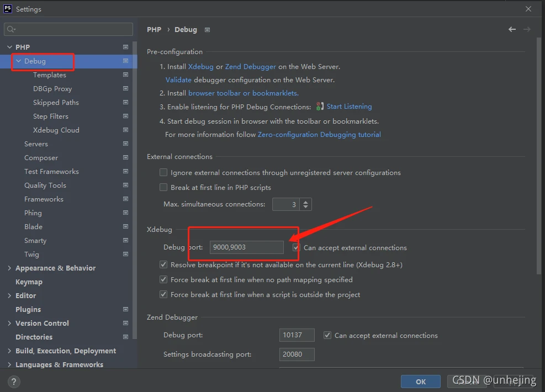Open the Composer settings page
The image size is (545, 392).
click(x=41, y=158)
